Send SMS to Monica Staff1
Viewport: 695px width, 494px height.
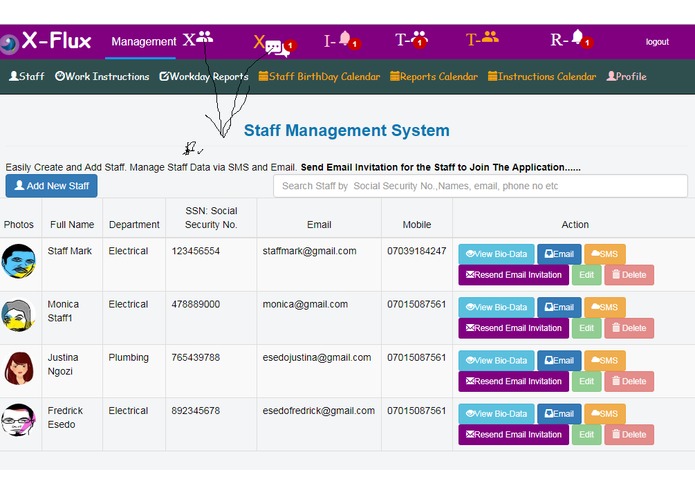tap(605, 307)
